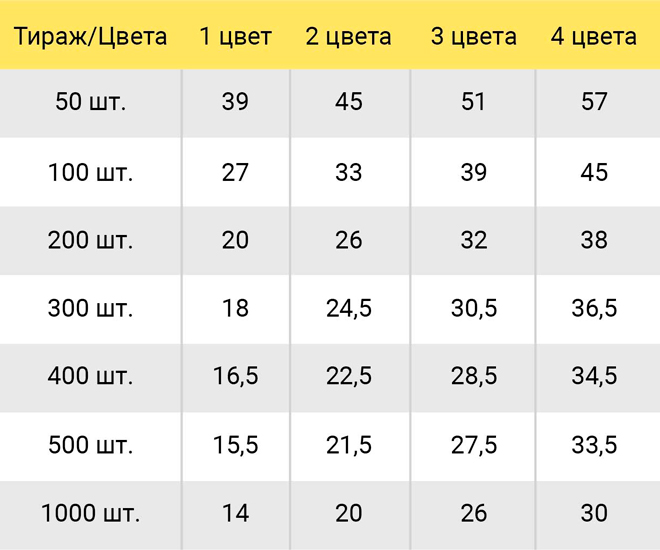Click the 500 шт. row label
660x550 pixels.
[x=90, y=445]
